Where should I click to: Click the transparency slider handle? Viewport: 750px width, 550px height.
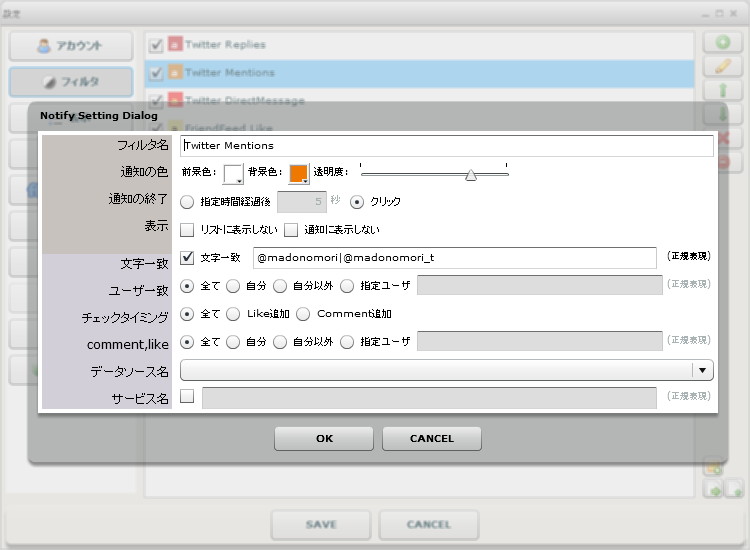tap(471, 175)
